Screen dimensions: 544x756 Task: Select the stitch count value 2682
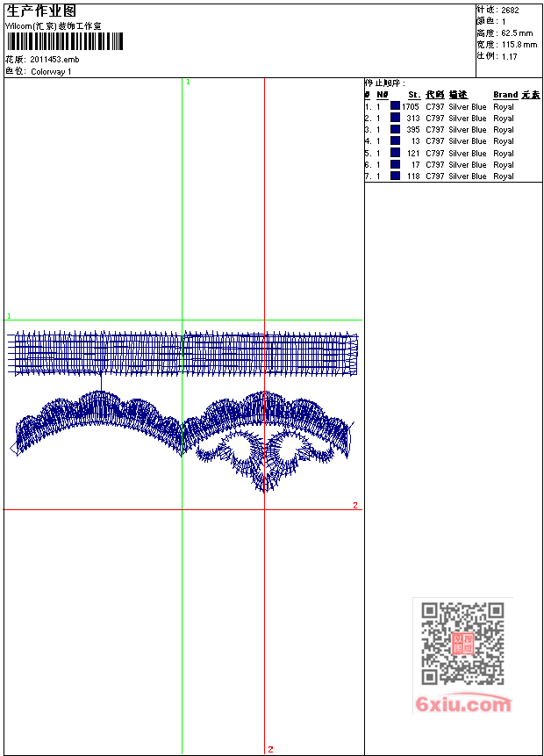click(x=510, y=11)
